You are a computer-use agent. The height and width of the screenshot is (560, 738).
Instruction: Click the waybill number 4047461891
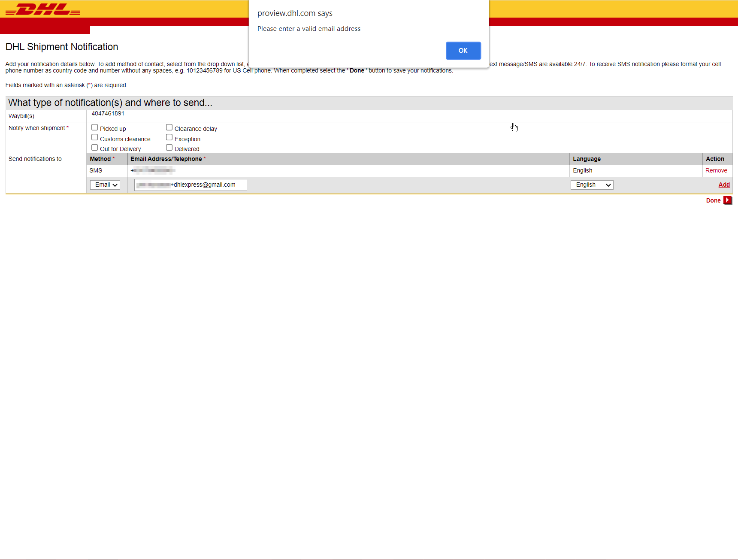[108, 114]
